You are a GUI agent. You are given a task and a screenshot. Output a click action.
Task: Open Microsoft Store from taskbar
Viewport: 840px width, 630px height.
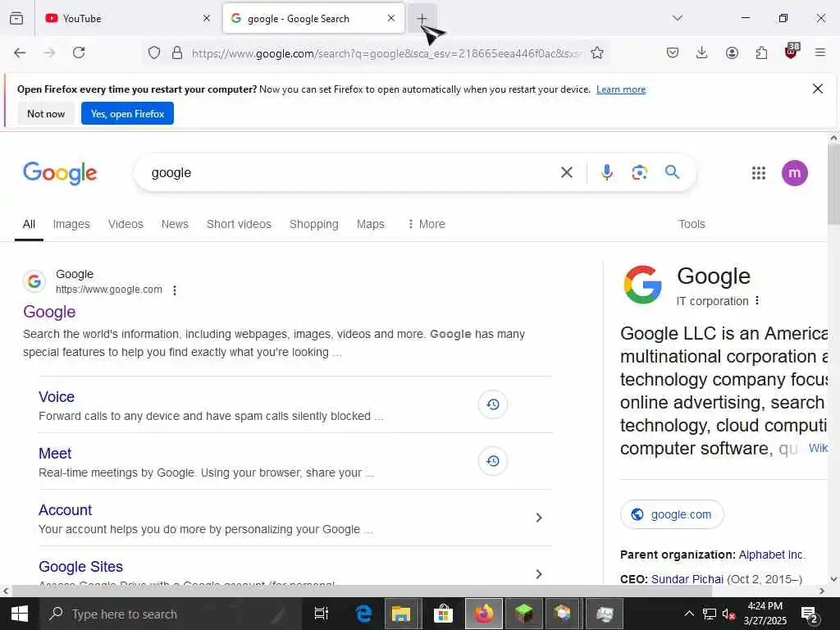pos(444,614)
